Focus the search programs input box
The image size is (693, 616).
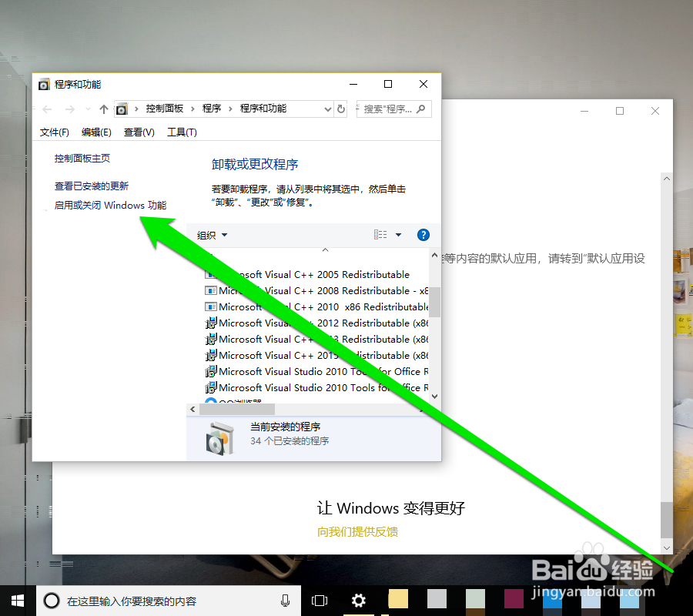pos(394,109)
